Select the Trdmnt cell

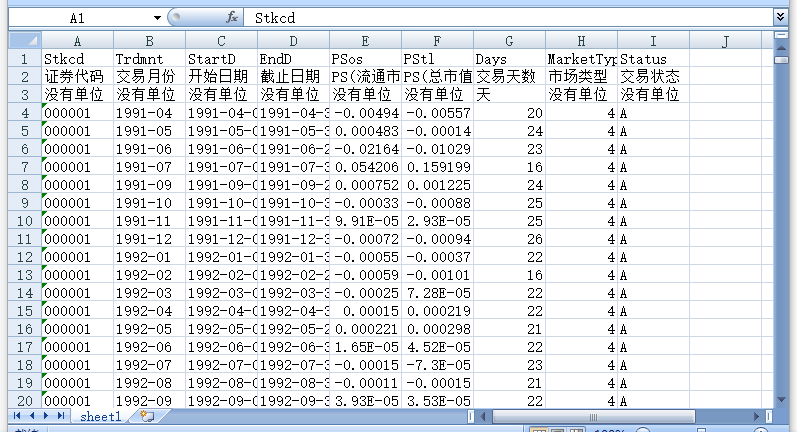[149, 59]
